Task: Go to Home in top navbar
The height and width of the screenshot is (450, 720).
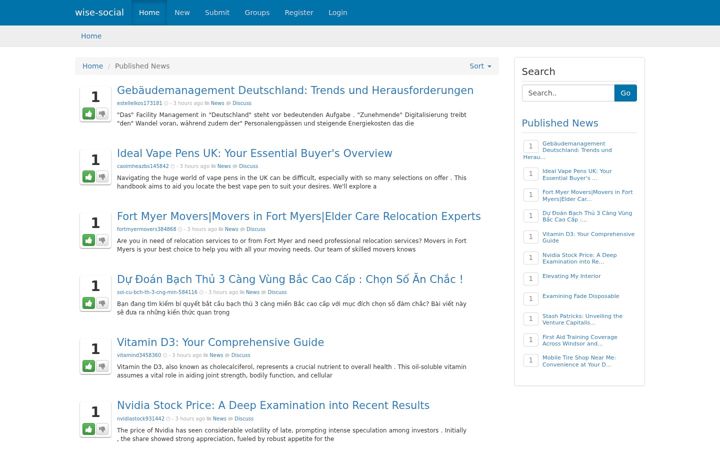Action: pyautogui.click(x=149, y=12)
